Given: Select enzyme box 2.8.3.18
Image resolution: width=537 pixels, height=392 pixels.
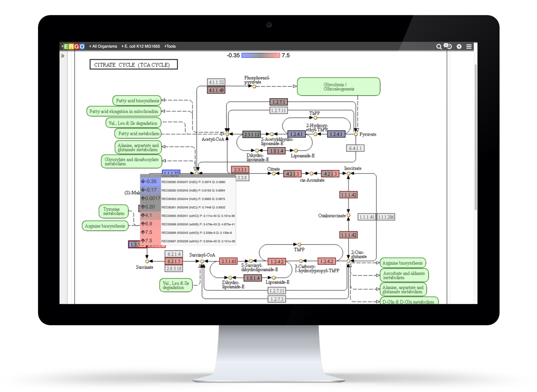Looking at the screenshot, I should pos(174,268).
